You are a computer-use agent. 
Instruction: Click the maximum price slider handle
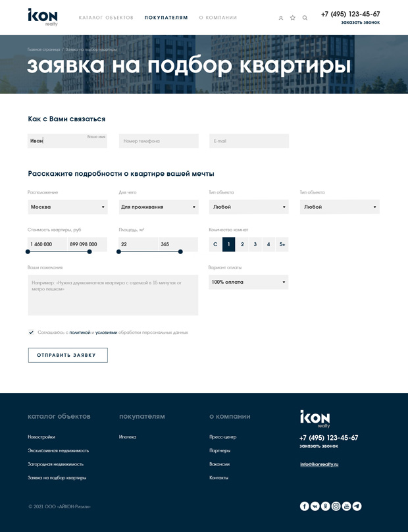[89, 252]
